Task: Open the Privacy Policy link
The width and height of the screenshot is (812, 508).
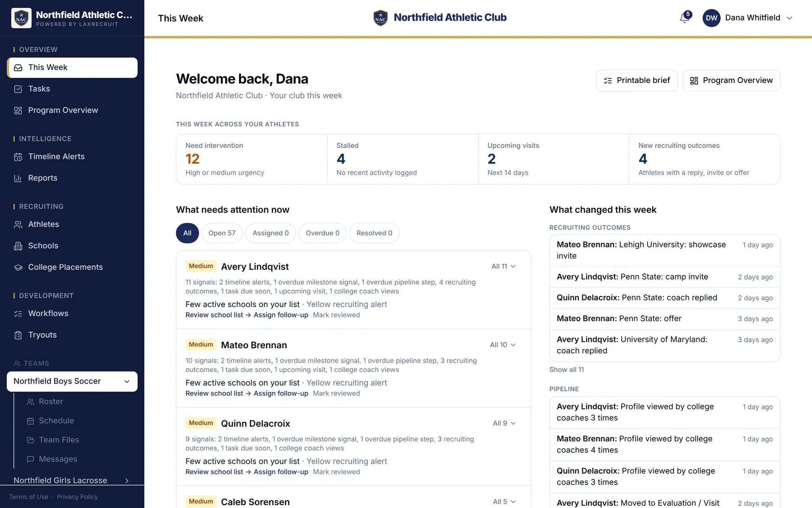Action: [77, 497]
